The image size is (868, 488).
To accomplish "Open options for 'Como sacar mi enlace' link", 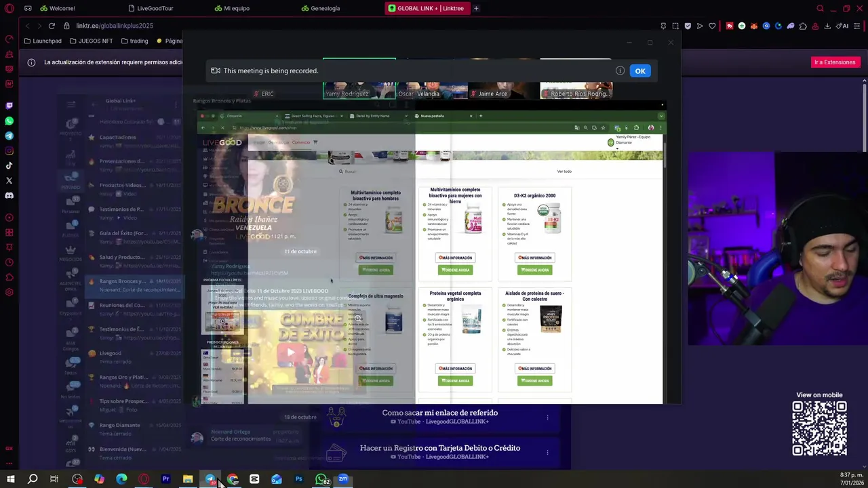I will tap(547, 417).
